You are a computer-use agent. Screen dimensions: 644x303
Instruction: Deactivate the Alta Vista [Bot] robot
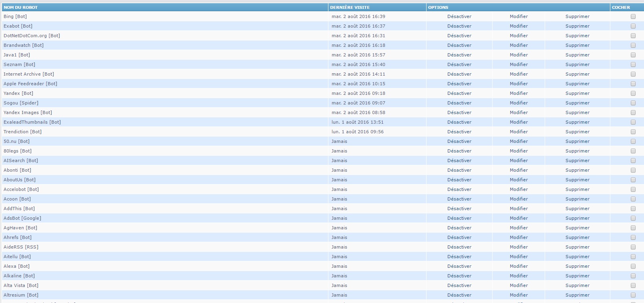(459, 285)
